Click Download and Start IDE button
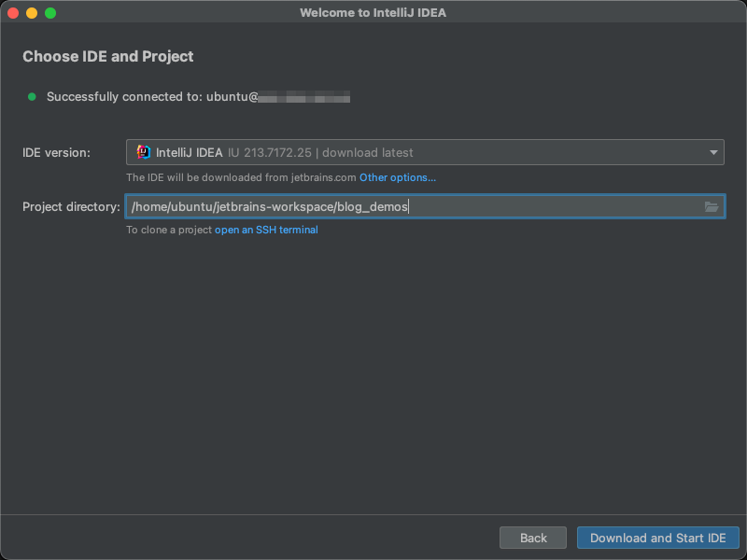This screenshot has width=747, height=560. [x=658, y=538]
